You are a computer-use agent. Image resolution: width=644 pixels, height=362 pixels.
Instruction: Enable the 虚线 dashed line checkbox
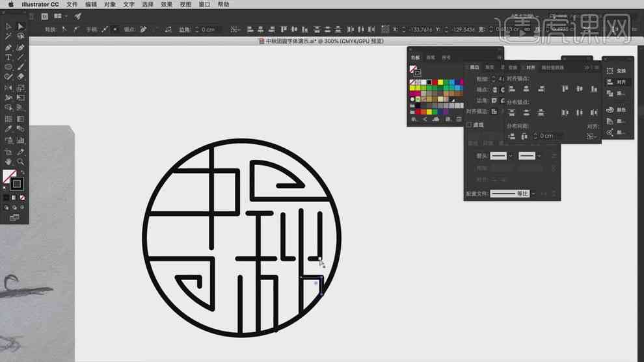click(x=469, y=125)
